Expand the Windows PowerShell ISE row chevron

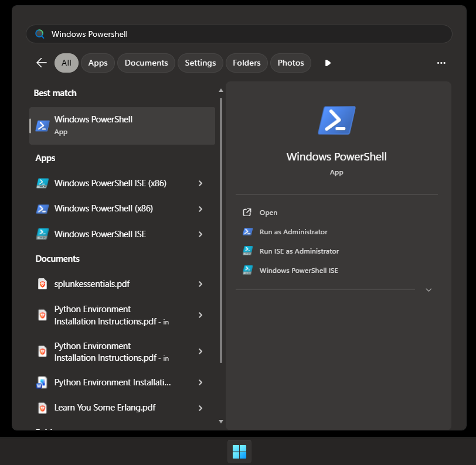pyautogui.click(x=200, y=234)
